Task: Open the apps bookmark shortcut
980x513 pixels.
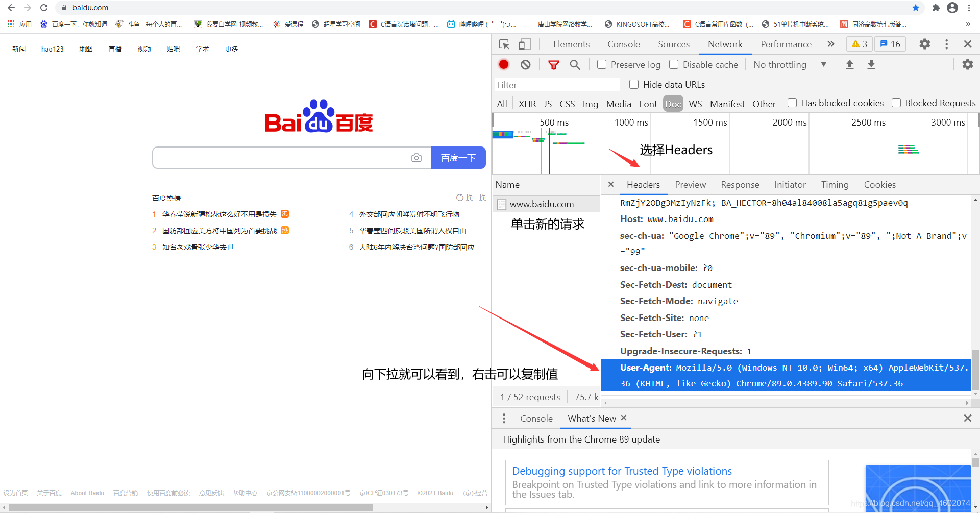Action: (x=19, y=24)
